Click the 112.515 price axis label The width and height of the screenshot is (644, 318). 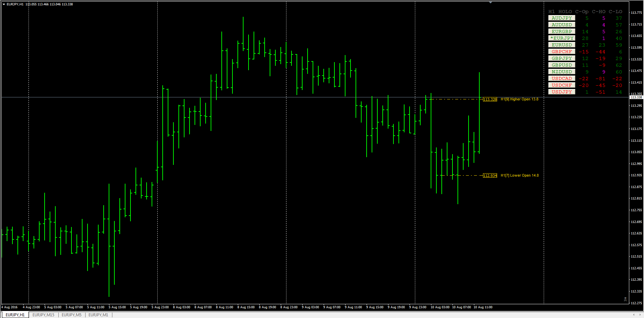tap(636, 257)
